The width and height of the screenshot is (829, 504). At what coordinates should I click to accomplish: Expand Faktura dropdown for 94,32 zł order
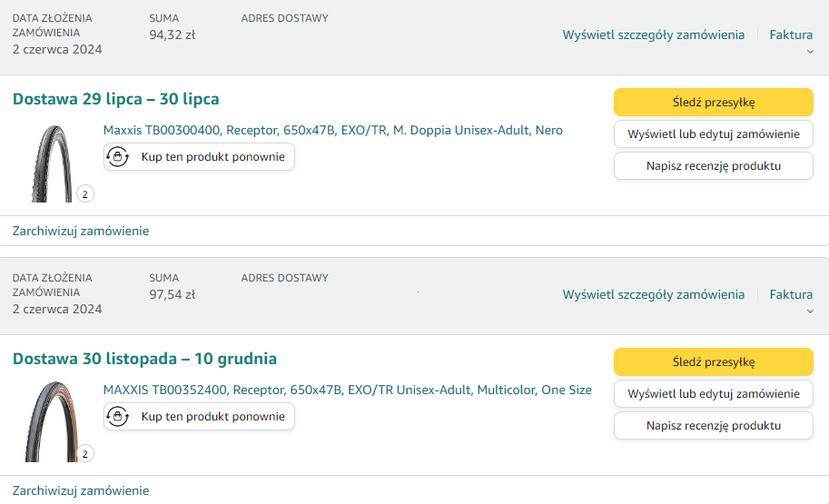pyautogui.click(x=792, y=41)
